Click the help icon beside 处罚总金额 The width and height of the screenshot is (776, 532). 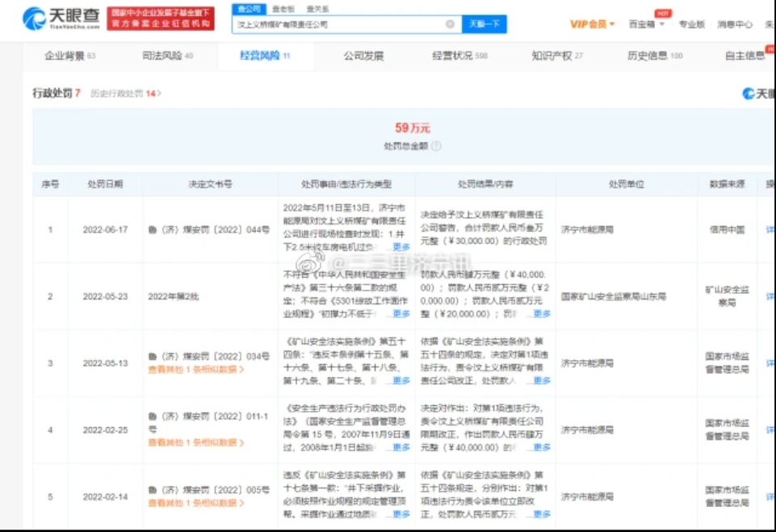[x=436, y=146]
